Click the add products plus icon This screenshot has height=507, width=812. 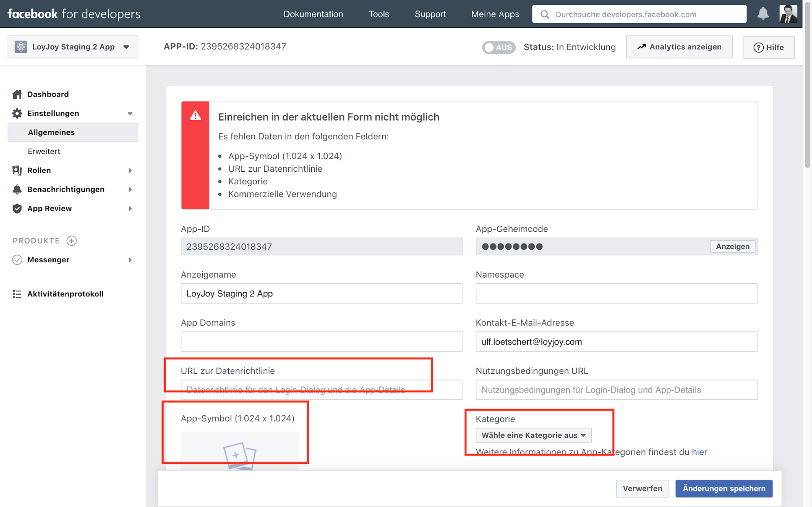72,241
